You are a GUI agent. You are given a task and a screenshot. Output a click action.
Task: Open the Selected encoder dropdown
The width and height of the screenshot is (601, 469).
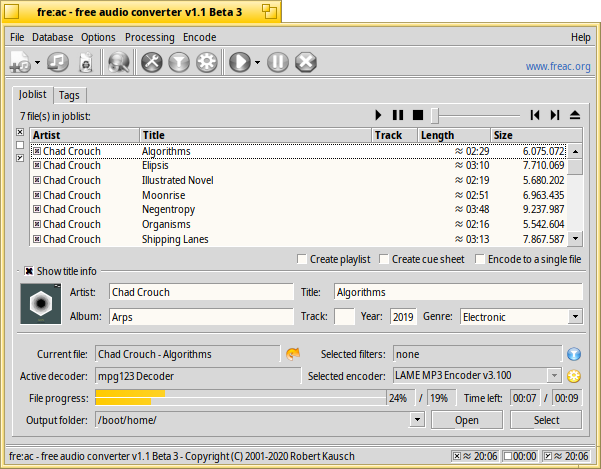(x=554, y=376)
